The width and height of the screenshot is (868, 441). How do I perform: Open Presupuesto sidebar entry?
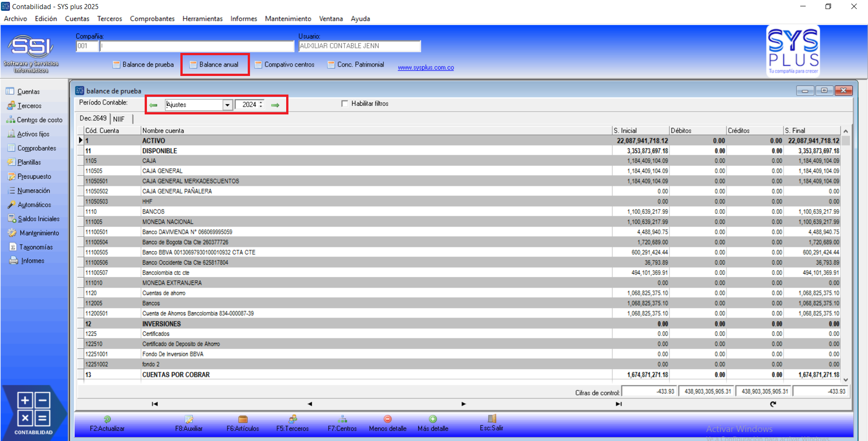[29, 176]
